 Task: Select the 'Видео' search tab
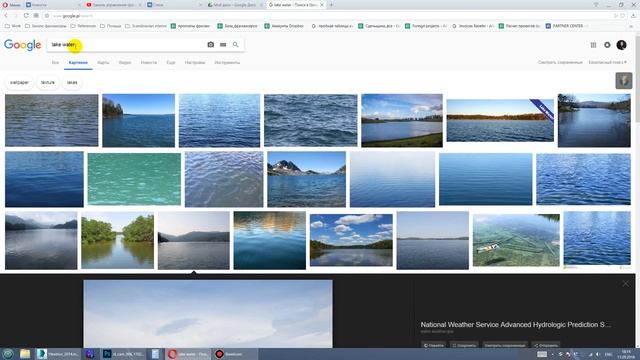click(125, 62)
